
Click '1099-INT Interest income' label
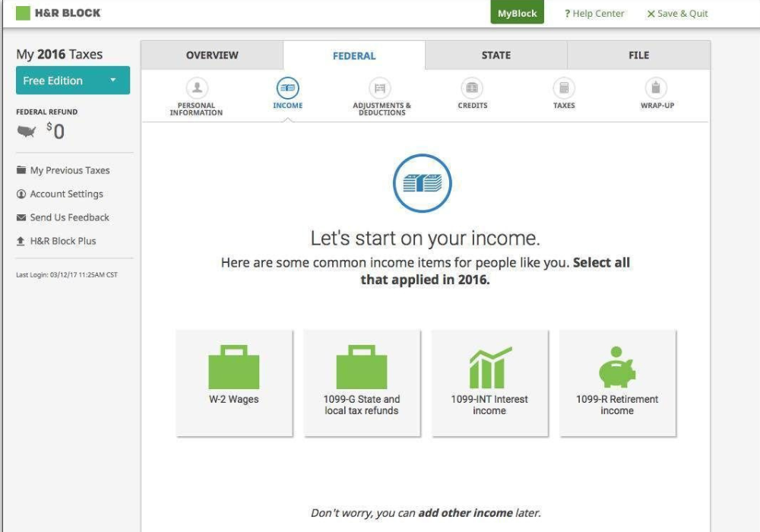click(x=489, y=404)
